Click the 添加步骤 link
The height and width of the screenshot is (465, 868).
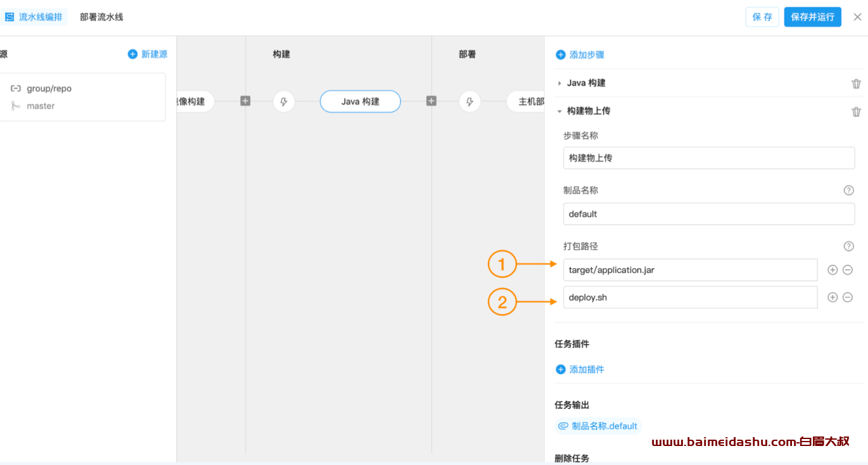click(587, 55)
